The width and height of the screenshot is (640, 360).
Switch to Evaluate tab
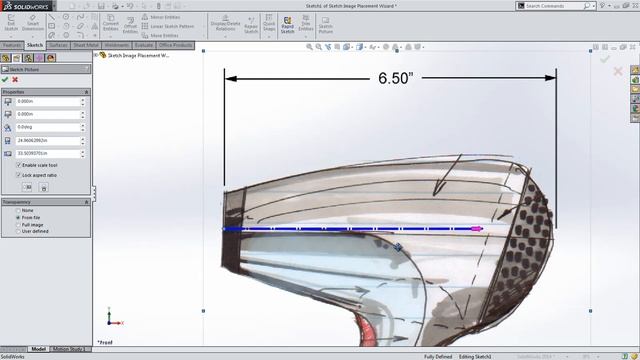point(144,45)
